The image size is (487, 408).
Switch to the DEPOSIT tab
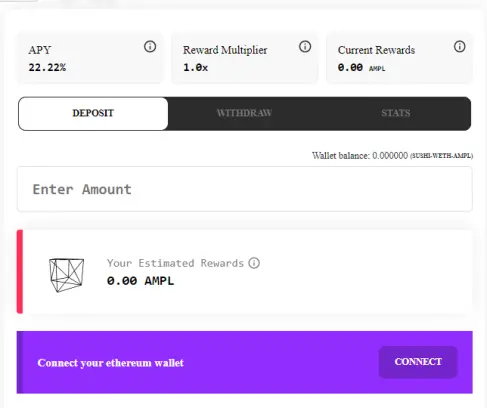[93, 113]
